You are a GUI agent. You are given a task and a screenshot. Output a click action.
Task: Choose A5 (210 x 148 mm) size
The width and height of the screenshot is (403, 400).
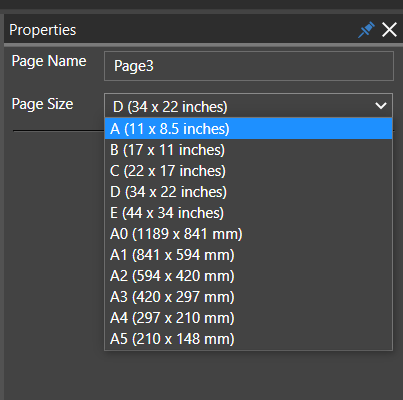(248, 339)
